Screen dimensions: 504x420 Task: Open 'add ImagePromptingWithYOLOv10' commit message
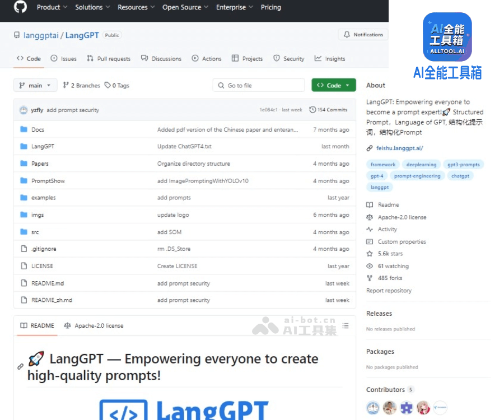tap(203, 181)
